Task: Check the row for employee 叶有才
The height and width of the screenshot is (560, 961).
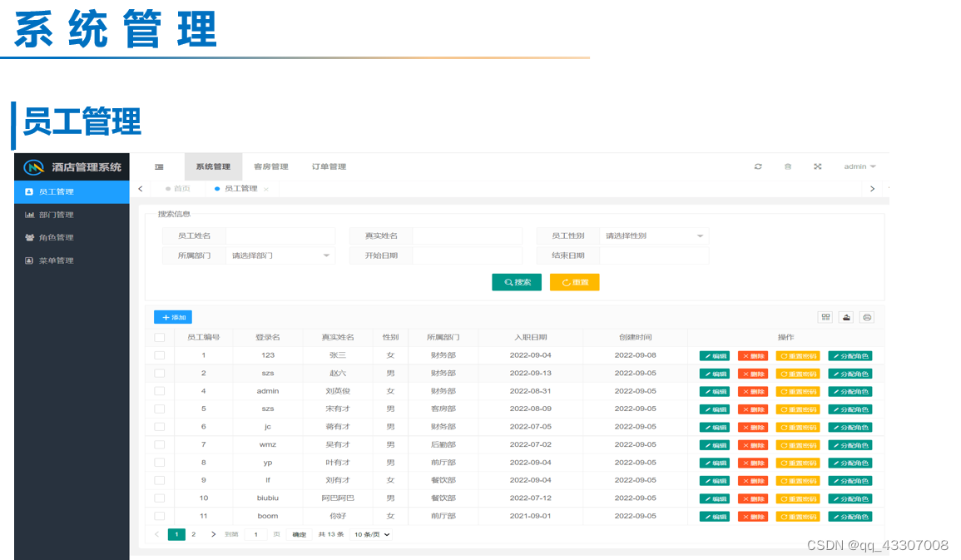Action: (160, 463)
